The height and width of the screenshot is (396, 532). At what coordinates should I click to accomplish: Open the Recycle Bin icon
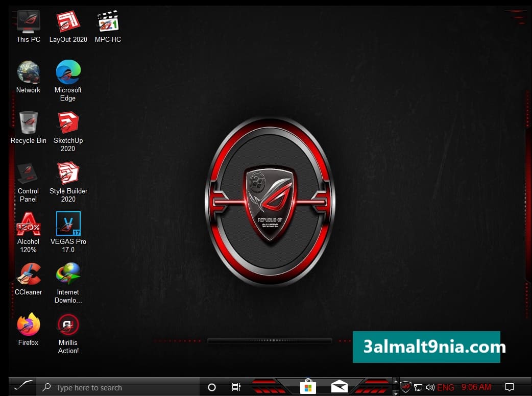(x=28, y=128)
